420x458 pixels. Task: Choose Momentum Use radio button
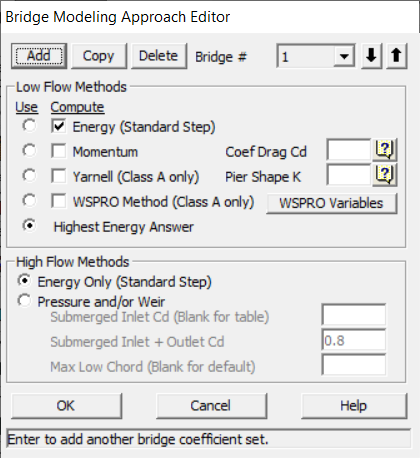tap(29, 151)
